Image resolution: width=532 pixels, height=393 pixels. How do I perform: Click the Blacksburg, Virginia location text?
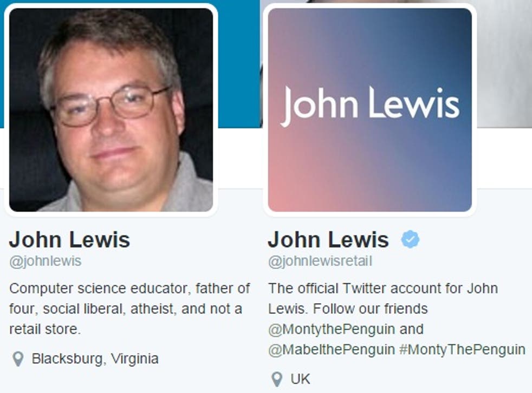click(x=95, y=359)
